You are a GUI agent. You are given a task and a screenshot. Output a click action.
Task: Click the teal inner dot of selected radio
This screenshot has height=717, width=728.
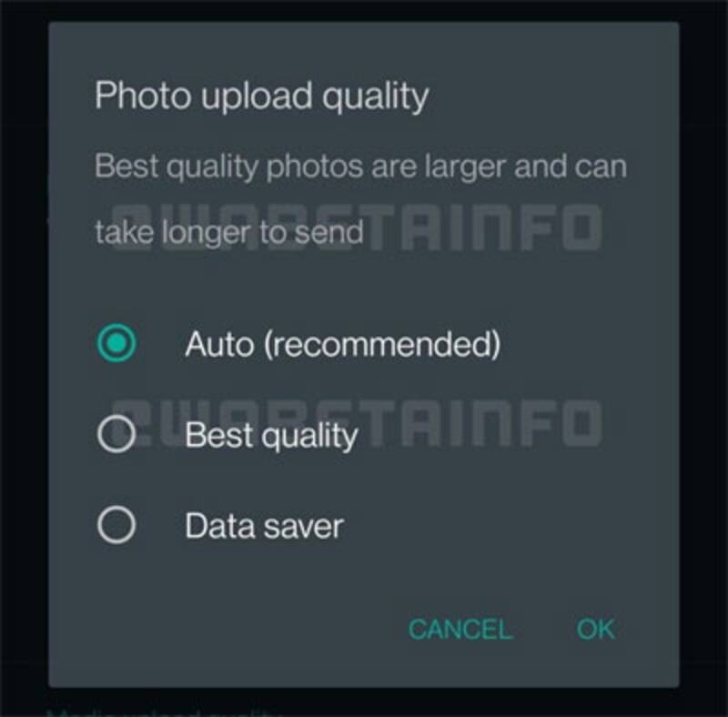pos(116,343)
